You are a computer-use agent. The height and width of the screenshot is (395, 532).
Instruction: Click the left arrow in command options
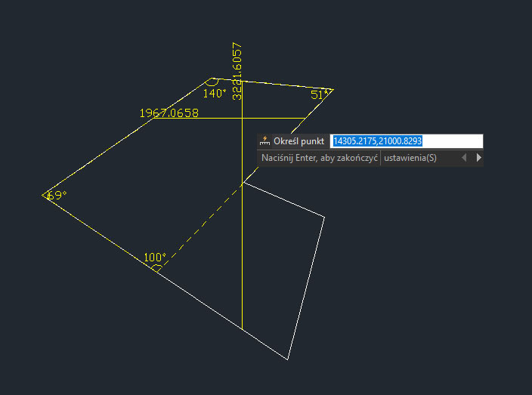pos(464,158)
